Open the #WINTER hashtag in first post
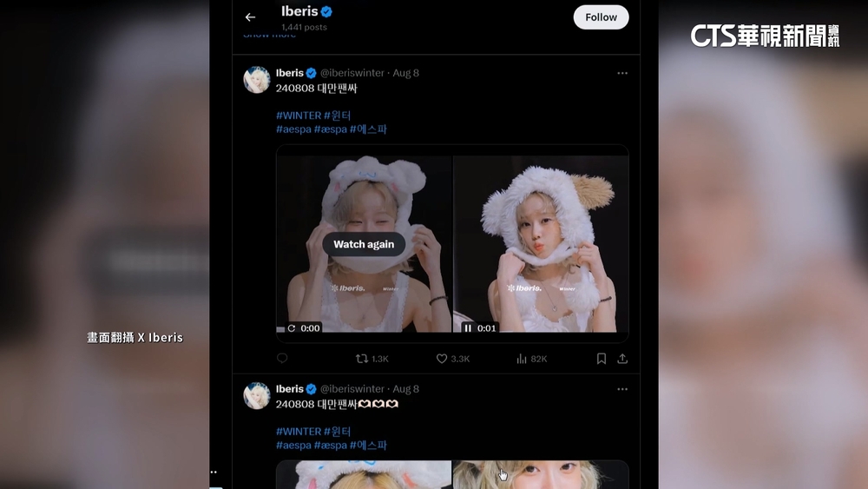 (299, 116)
